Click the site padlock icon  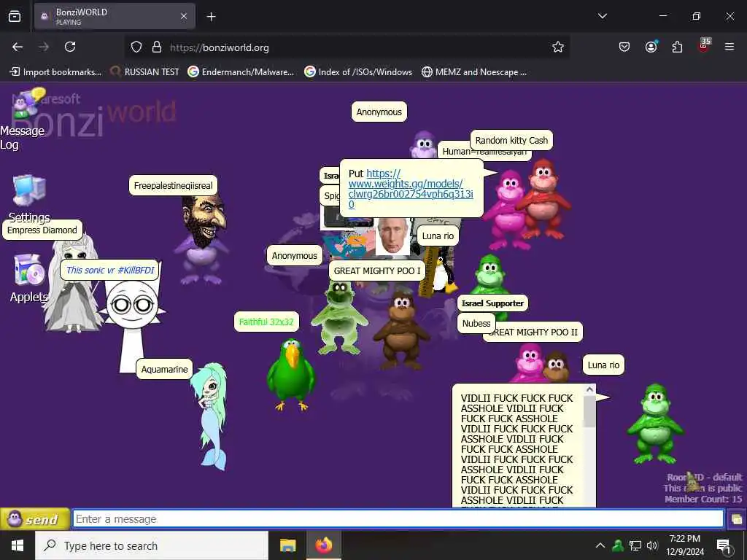point(157,47)
